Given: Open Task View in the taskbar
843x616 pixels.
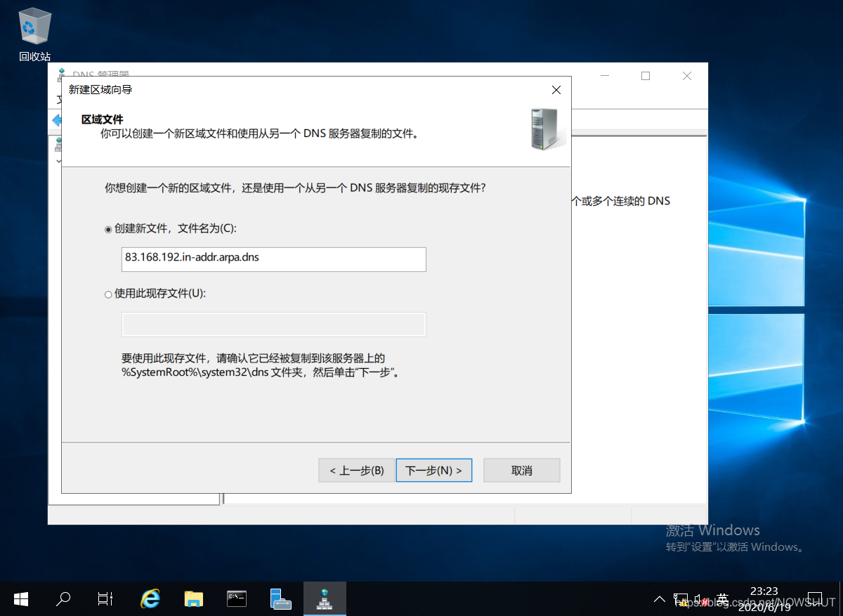Looking at the screenshot, I should pos(105,598).
